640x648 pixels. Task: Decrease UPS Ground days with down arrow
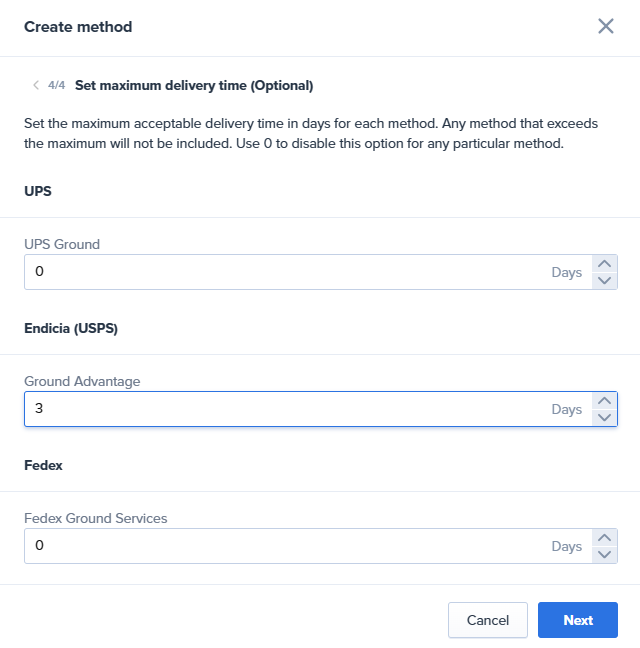604,281
